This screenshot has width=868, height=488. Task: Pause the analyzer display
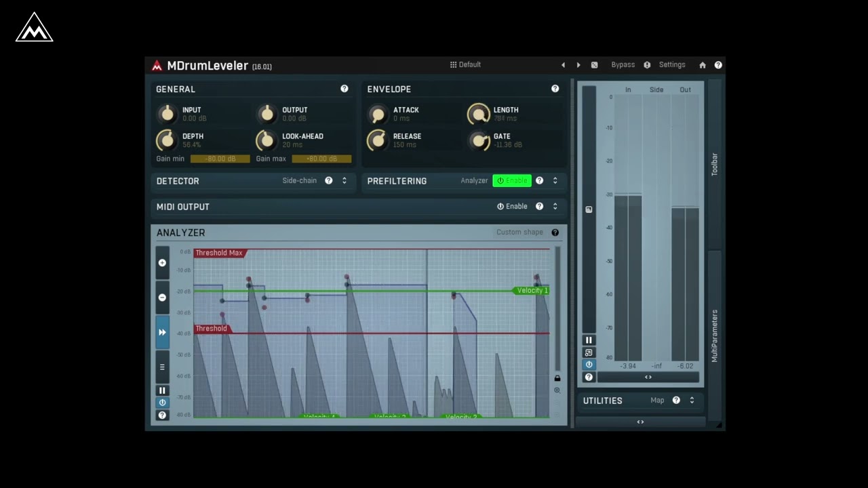pyautogui.click(x=162, y=390)
